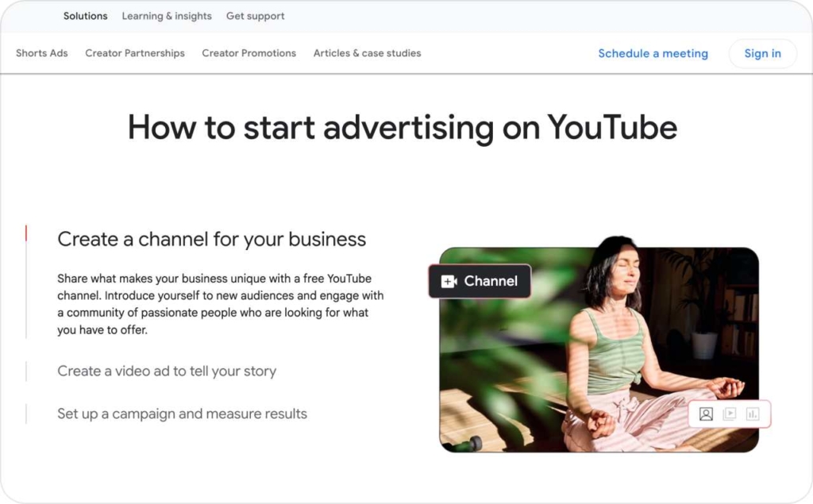The height and width of the screenshot is (504, 813).
Task: Click the Channel chip on the photo
Action: (480, 281)
